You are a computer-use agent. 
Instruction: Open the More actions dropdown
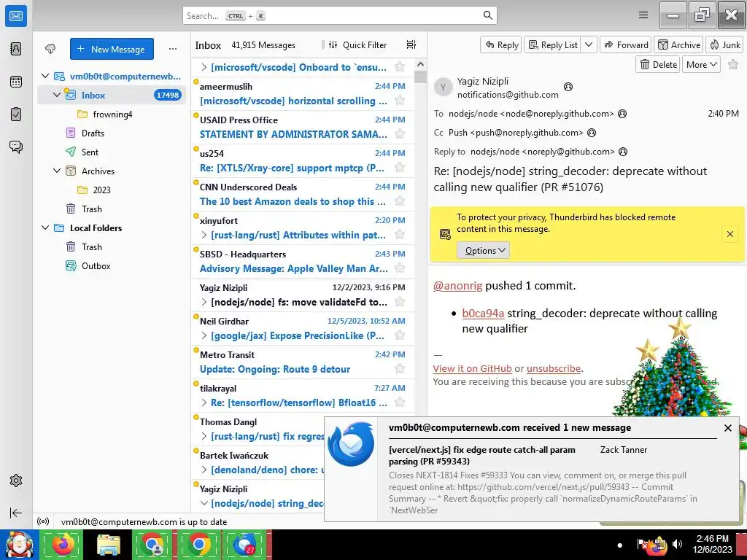coord(701,64)
